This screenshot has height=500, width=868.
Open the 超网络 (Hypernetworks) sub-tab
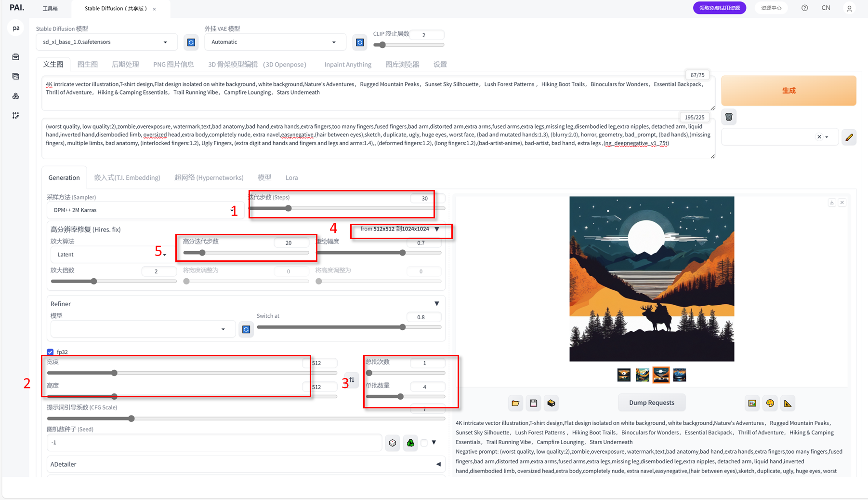(x=209, y=178)
